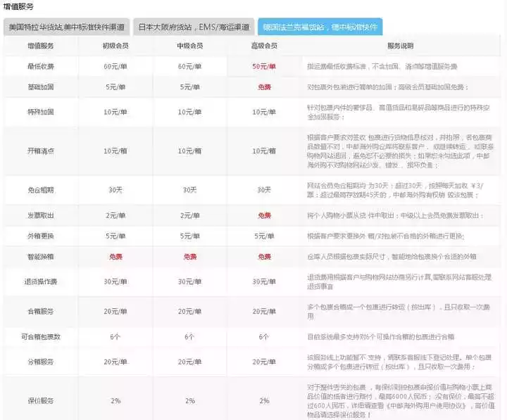Viewport: 507px width, 420px height.
Task: Select the 发票取出 row label
Action: coord(40,215)
